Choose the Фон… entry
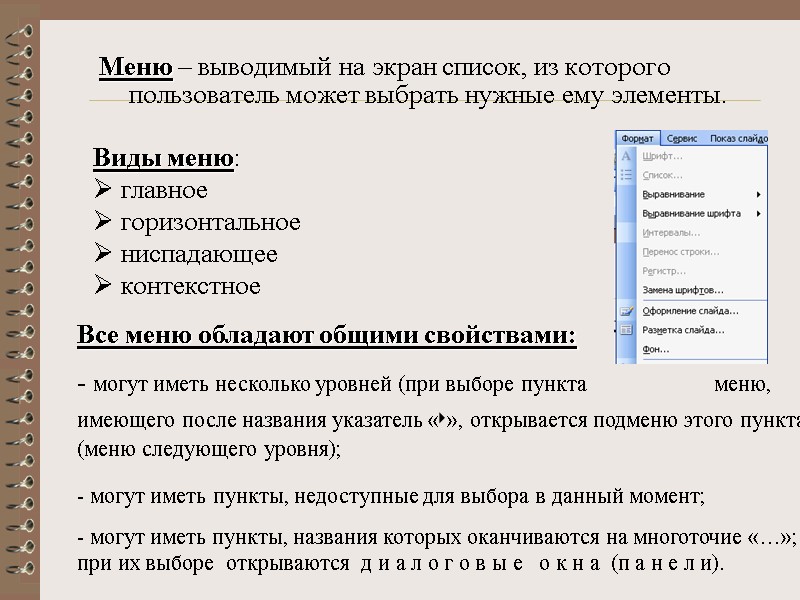Screen dimensions: 800x600 (x=656, y=349)
